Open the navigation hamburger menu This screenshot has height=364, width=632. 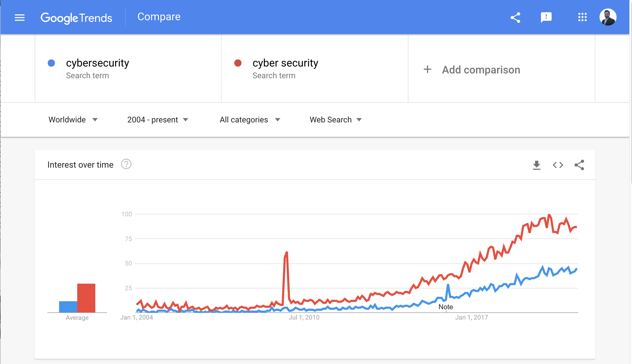click(x=20, y=17)
